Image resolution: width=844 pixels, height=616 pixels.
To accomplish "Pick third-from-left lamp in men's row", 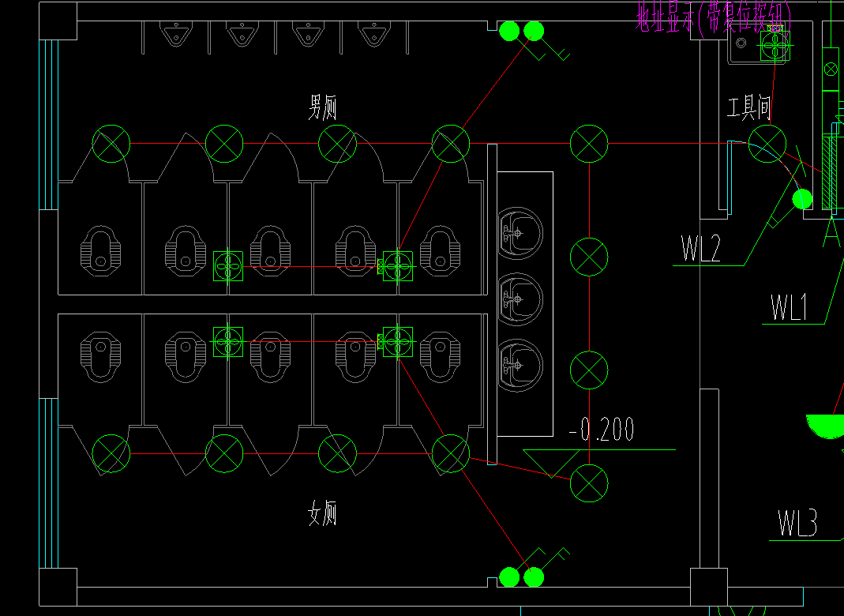I will click(x=337, y=144).
